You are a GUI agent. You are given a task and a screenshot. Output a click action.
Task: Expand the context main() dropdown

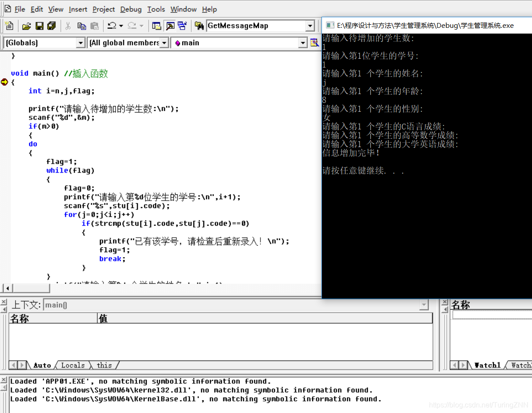click(424, 305)
